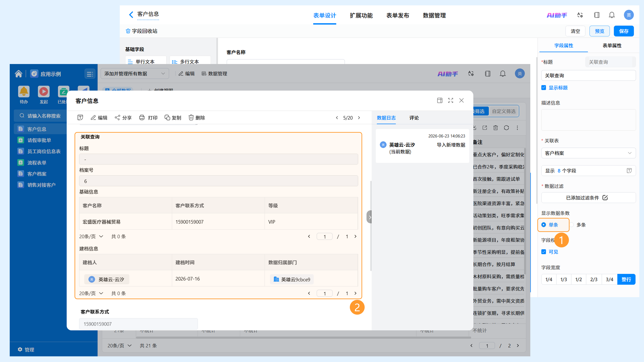Click the copy icon in record toolbar
The image size is (644, 362).
click(x=167, y=118)
